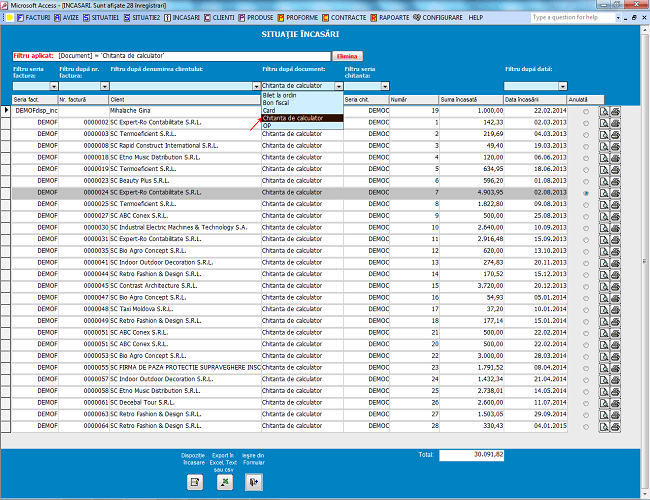The height and width of the screenshot is (500, 650).
Task: Expand the Filtru dupa data dropdown
Action: (x=563, y=86)
